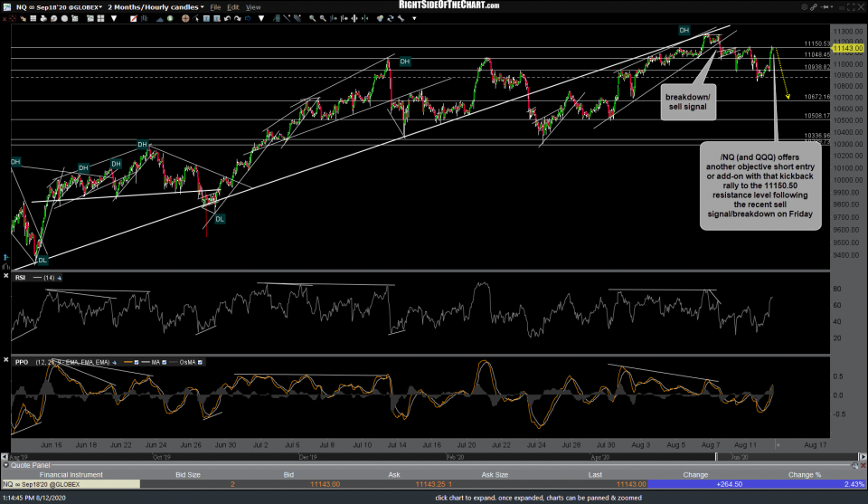The width and height of the screenshot is (868, 504).
Task: Click the zoom out magnifier icon
Action: (323, 18)
